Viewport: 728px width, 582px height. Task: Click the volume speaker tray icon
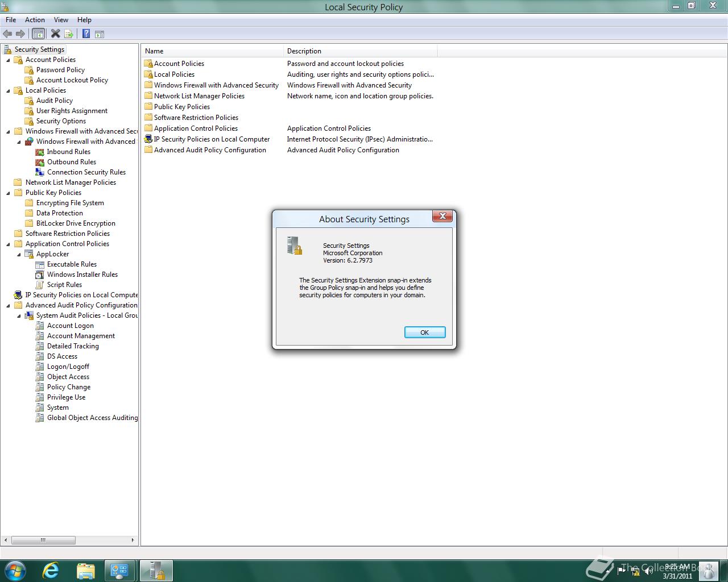point(648,571)
